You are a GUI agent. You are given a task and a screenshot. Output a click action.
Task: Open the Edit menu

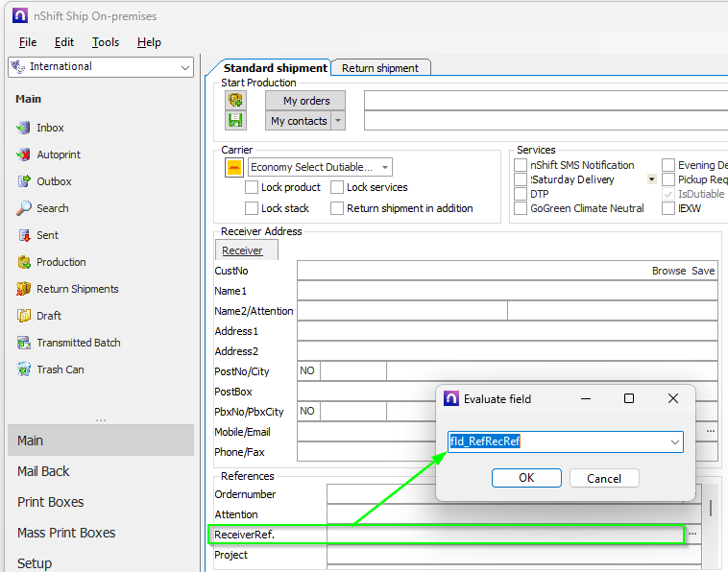pyautogui.click(x=64, y=42)
